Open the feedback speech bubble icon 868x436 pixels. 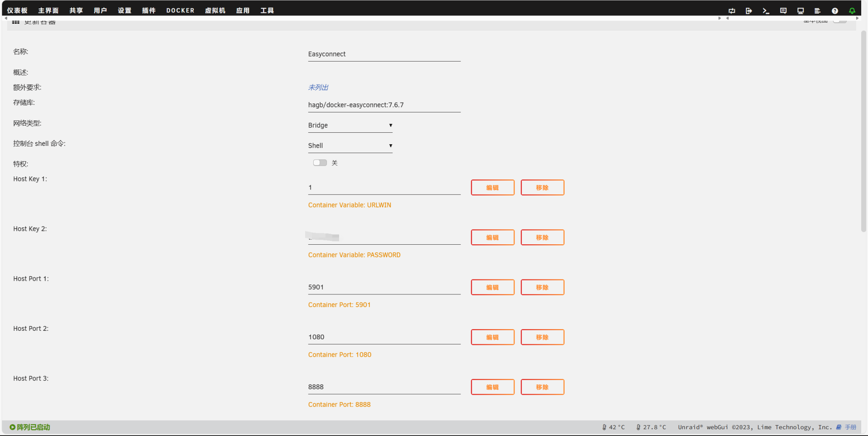tap(783, 11)
